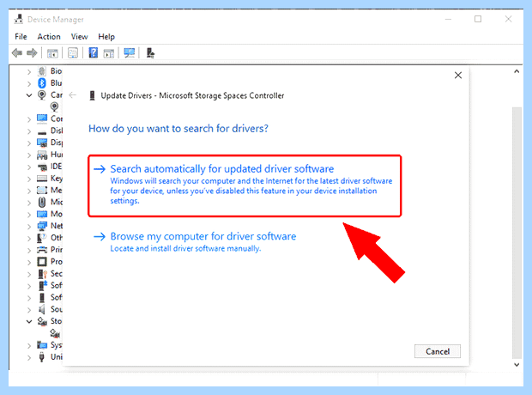The height and width of the screenshot is (395, 532).
Task: Select the Pro(cessors) icon
Action: pyautogui.click(x=42, y=262)
